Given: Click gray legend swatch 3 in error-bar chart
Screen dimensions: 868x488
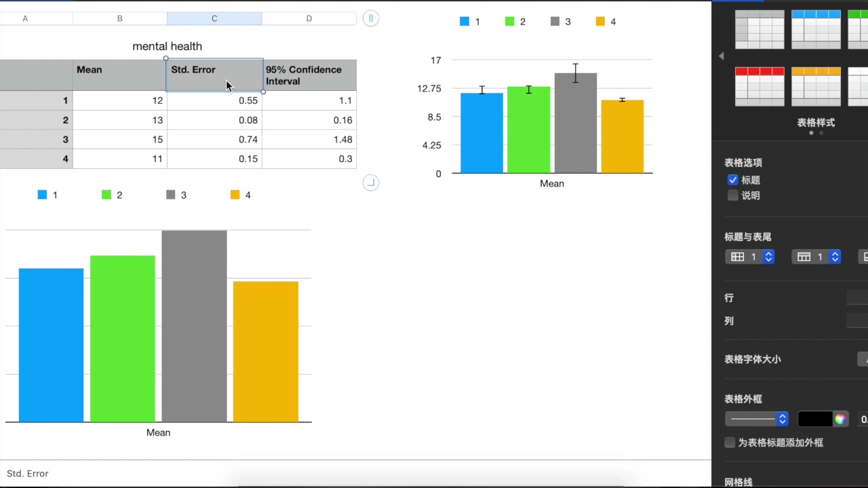Looking at the screenshot, I should (555, 22).
